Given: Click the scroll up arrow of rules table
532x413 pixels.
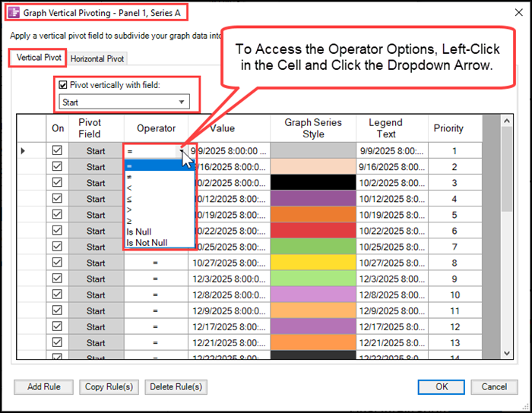Looking at the screenshot, I should point(507,121).
